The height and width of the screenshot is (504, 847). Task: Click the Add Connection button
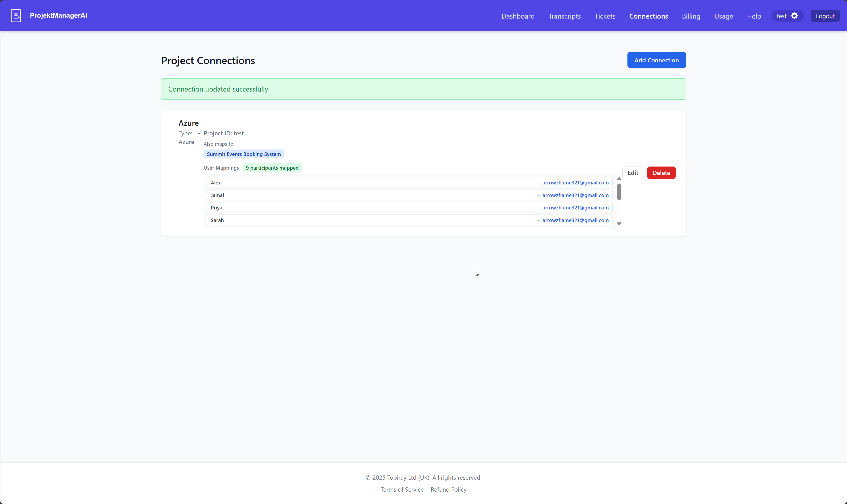pyautogui.click(x=656, y=60)
